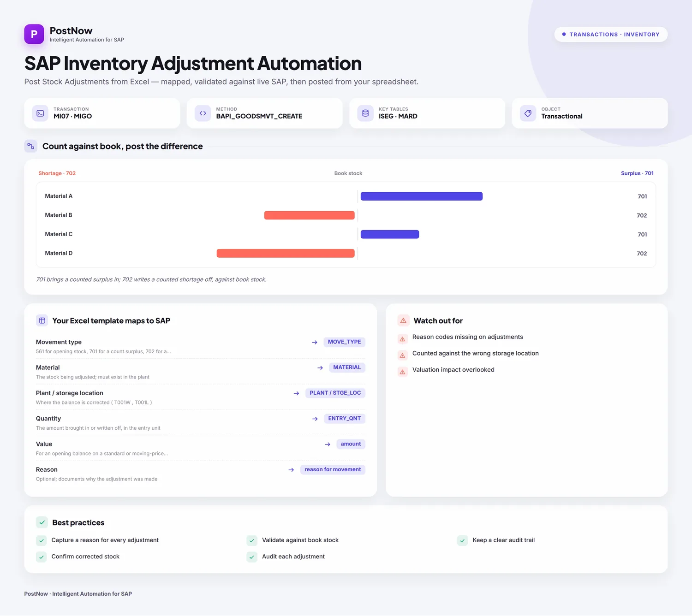The image size is (692, 616).
Task: Click the Capture a reason for every adjustment text
Action: coord(105,540)
